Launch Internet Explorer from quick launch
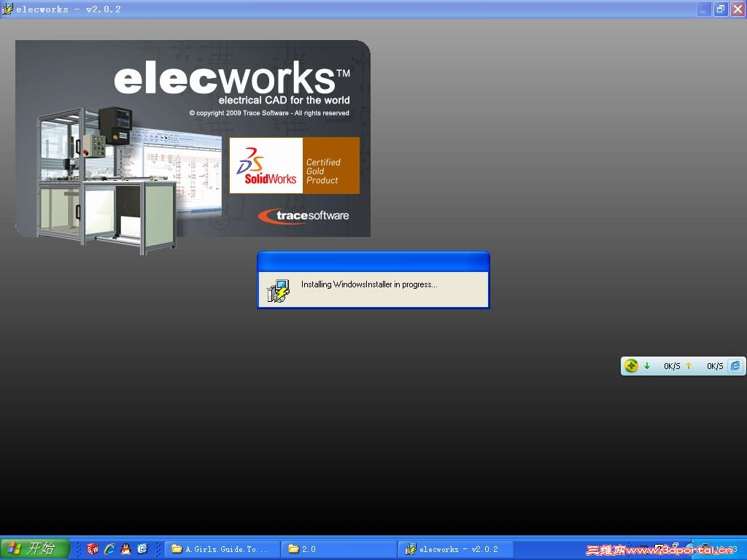This screenshot has height=560, width=747. (109, 549)
